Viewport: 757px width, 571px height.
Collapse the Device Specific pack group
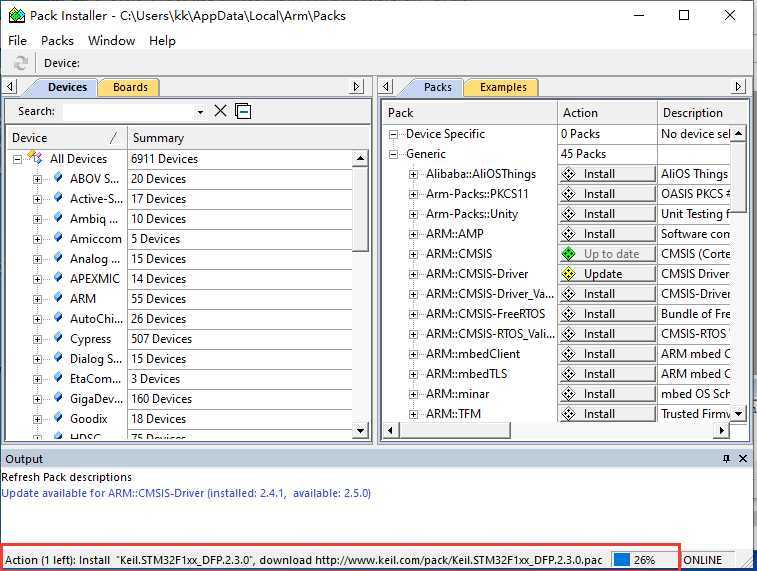coord(393,134)
